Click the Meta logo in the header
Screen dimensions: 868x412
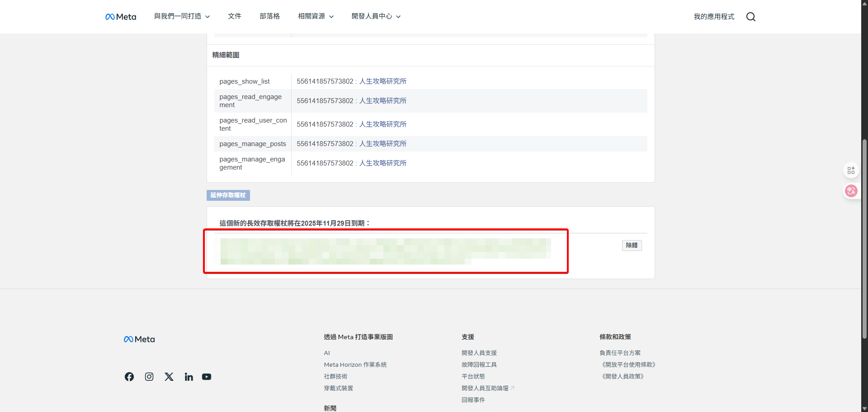pyautogui.click(x=120, y=16)
